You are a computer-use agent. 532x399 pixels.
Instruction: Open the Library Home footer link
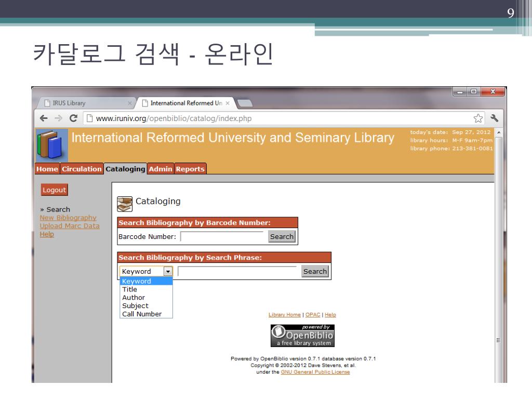coord(285,315)
